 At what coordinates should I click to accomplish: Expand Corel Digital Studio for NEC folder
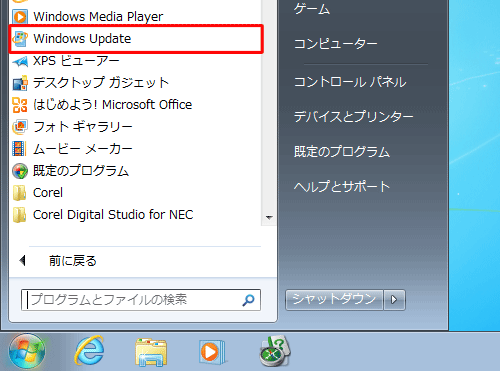coord(113,215)
